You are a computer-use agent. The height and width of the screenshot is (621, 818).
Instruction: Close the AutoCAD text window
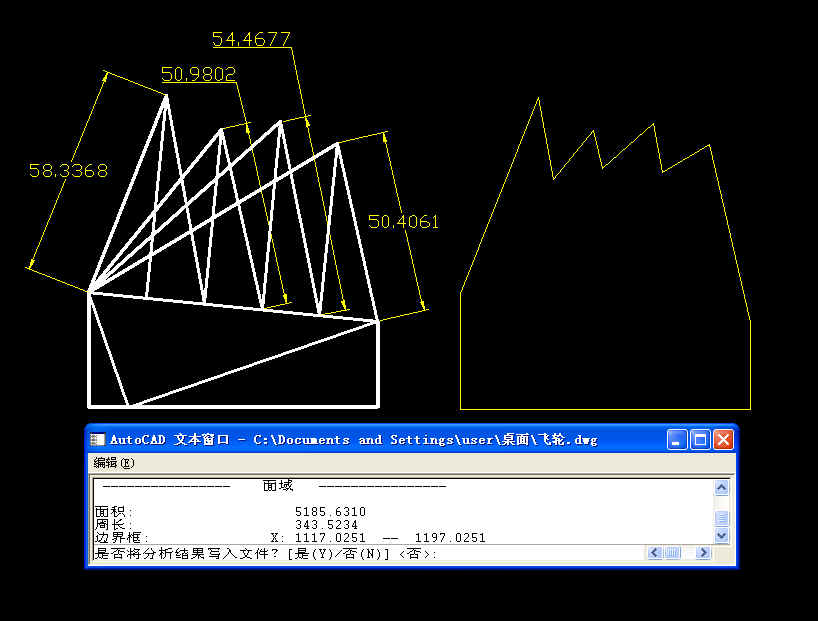pyautogui.click(x=723, y=440)
